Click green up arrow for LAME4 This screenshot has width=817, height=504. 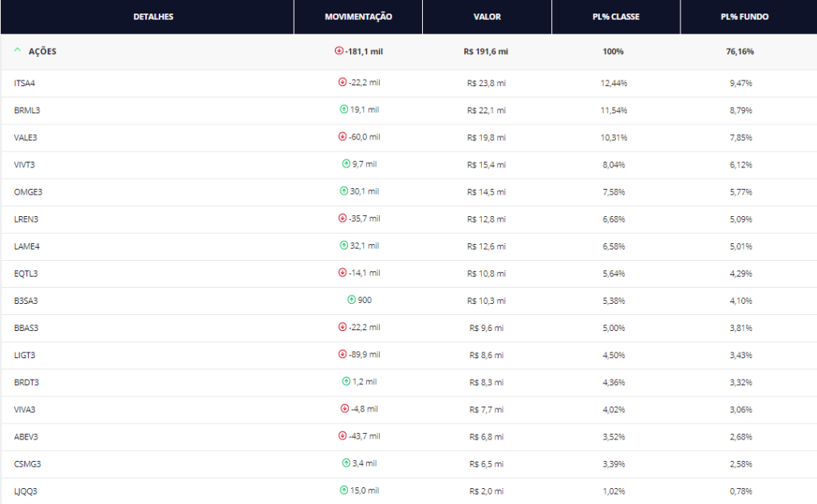(x=344, y=246)
